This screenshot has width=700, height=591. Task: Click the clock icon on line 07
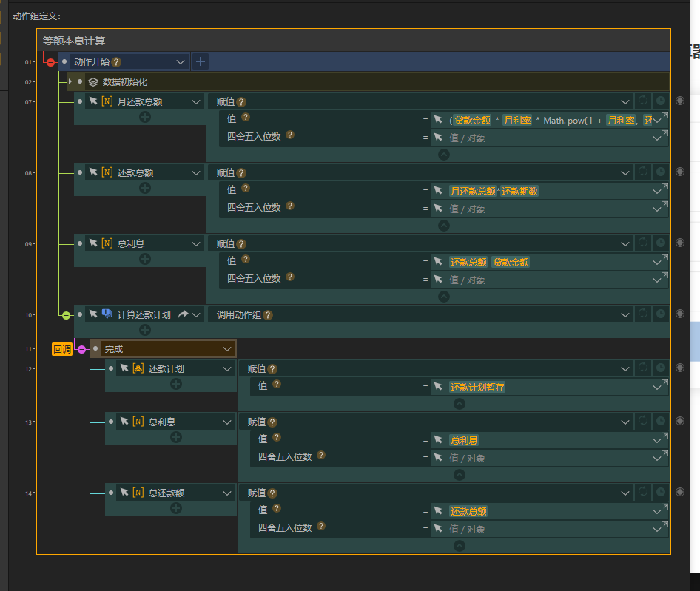661,101
